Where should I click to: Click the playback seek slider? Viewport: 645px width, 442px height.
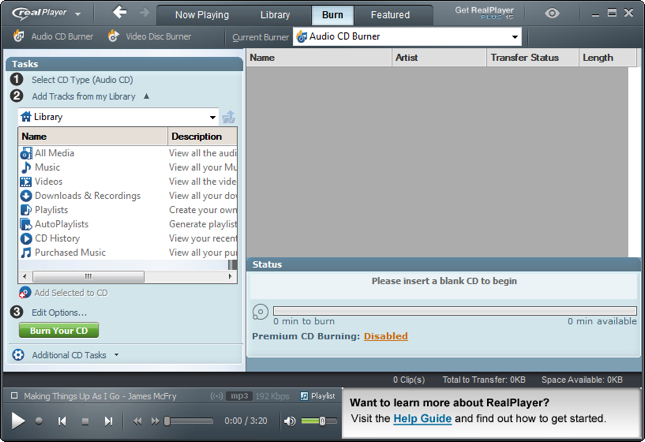point(189,421)
